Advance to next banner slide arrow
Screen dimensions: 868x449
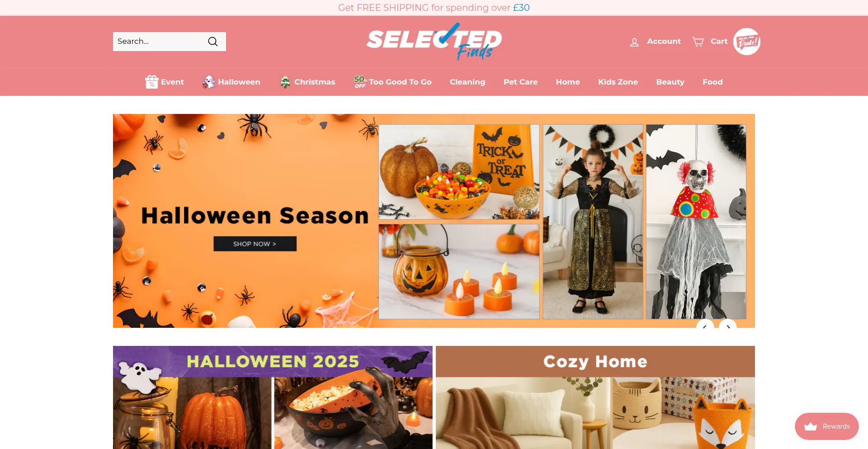click(x=728, y=324)
